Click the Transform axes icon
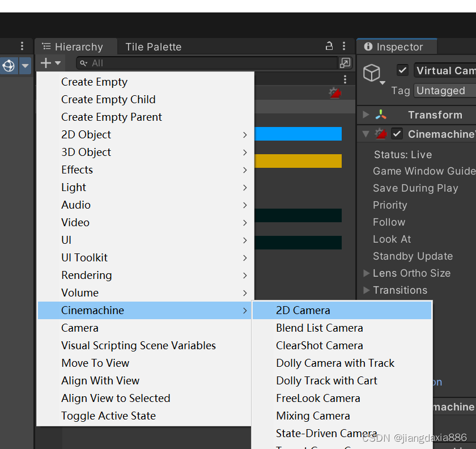The image size is (476, 449). [381, 115]
